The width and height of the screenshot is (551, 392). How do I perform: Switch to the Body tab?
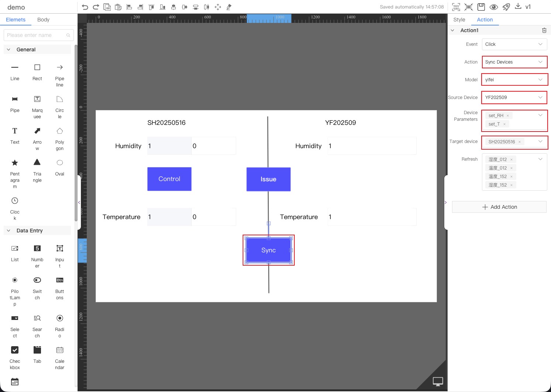point(43,20)
